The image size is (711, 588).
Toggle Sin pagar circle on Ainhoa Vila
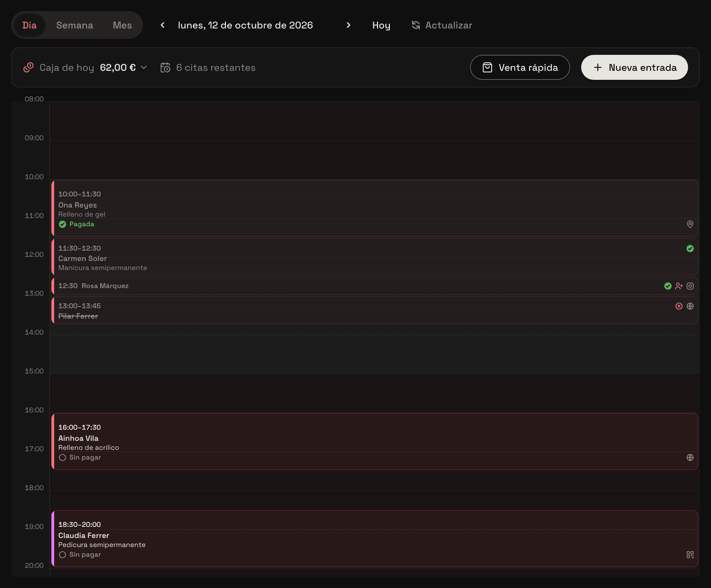pyautogui.click(x=62, y=457)
